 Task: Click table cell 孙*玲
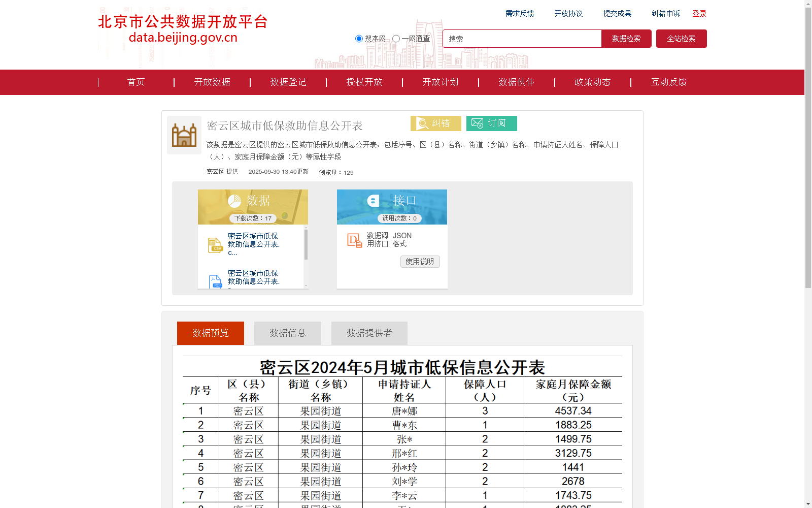tap(404, 467)
